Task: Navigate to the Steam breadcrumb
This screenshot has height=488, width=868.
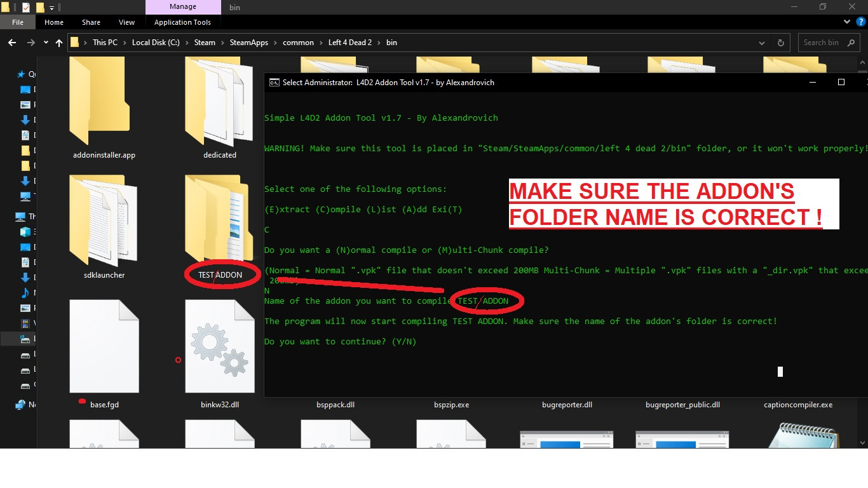Action: tap(205, 43)
